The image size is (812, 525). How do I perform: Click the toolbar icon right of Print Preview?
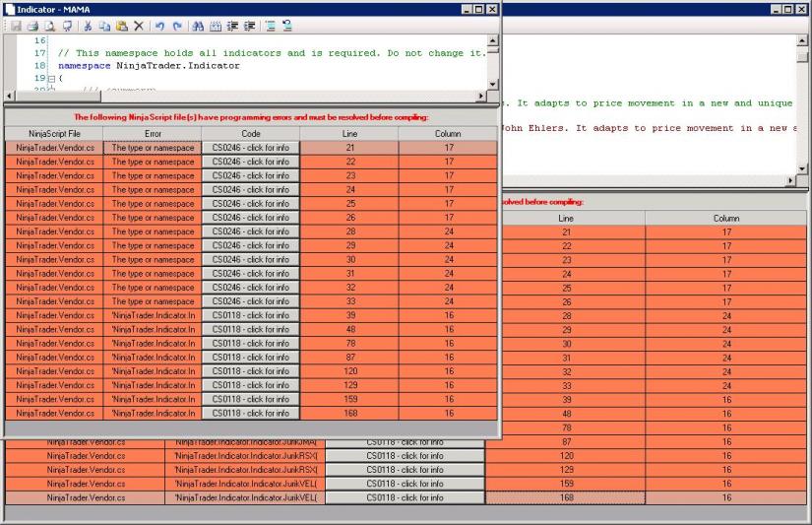click(67, 26)
